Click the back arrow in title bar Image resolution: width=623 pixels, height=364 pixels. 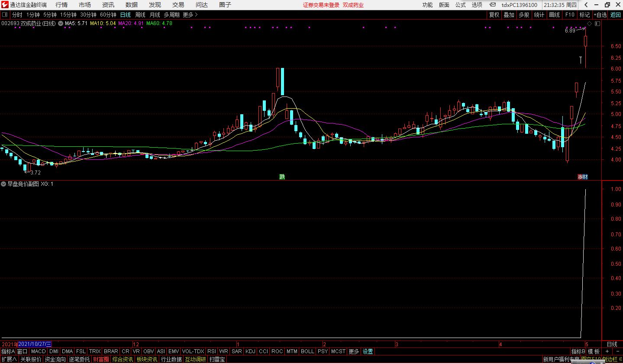point(586,5)
